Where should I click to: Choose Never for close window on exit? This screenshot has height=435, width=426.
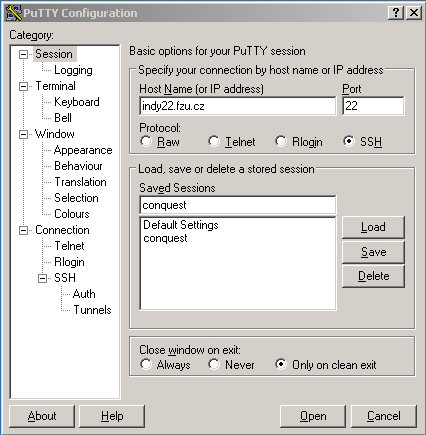214,364
